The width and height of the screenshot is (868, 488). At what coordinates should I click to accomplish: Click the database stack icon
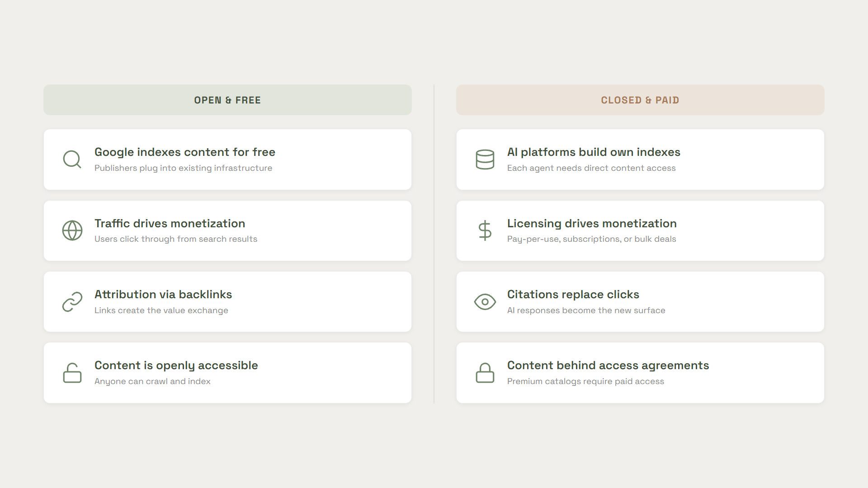485,160
